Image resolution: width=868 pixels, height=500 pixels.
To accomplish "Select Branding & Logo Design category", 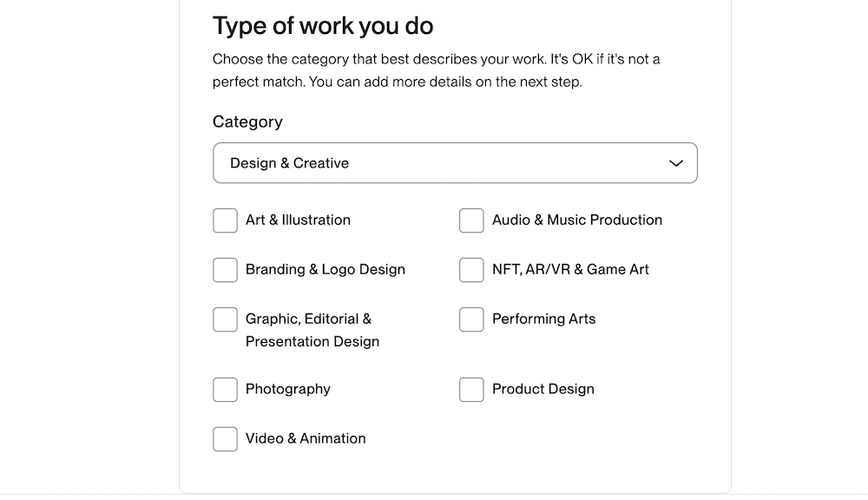I will pyautogui.click(x=225, y=270).
